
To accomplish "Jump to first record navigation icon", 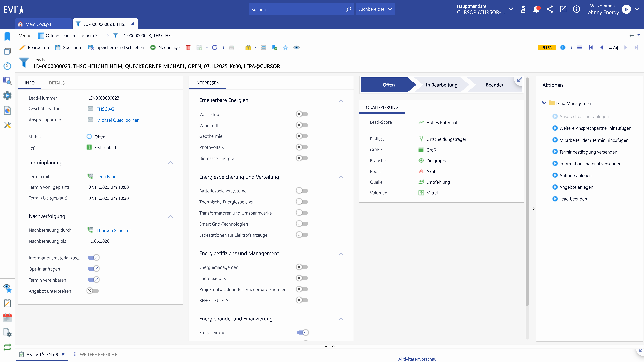I will tap(591, 47).
